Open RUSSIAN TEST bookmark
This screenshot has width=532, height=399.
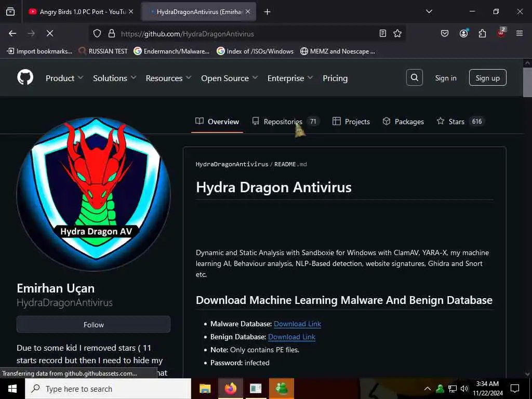103,51
